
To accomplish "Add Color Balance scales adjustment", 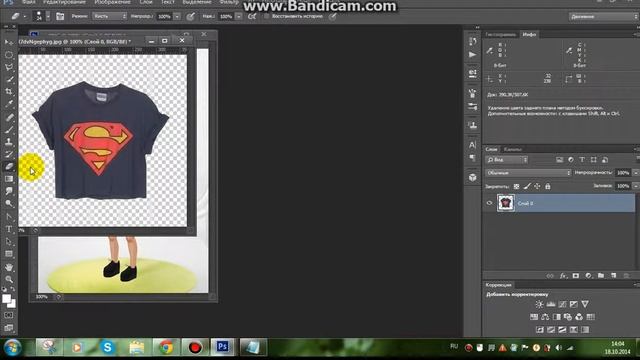I will pos(545,317).
